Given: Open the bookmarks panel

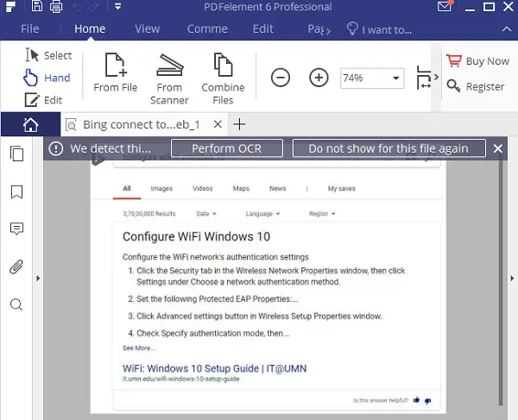Looking at the screenshot, I should coord(17,191).
